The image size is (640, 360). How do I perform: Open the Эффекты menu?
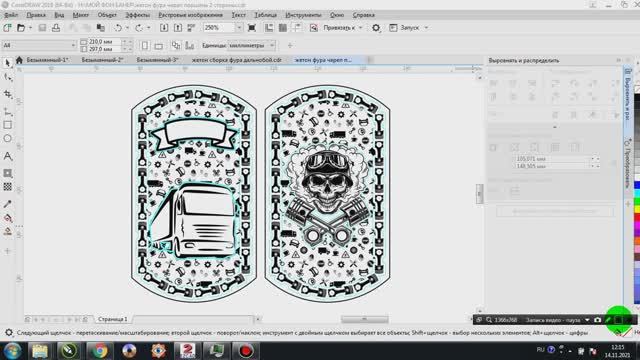coord(138,15)
